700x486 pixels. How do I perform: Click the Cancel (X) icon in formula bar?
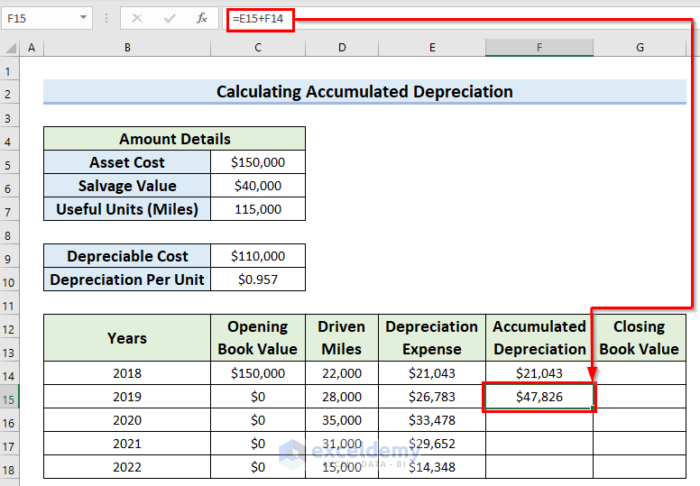click(x=137, y=18)
